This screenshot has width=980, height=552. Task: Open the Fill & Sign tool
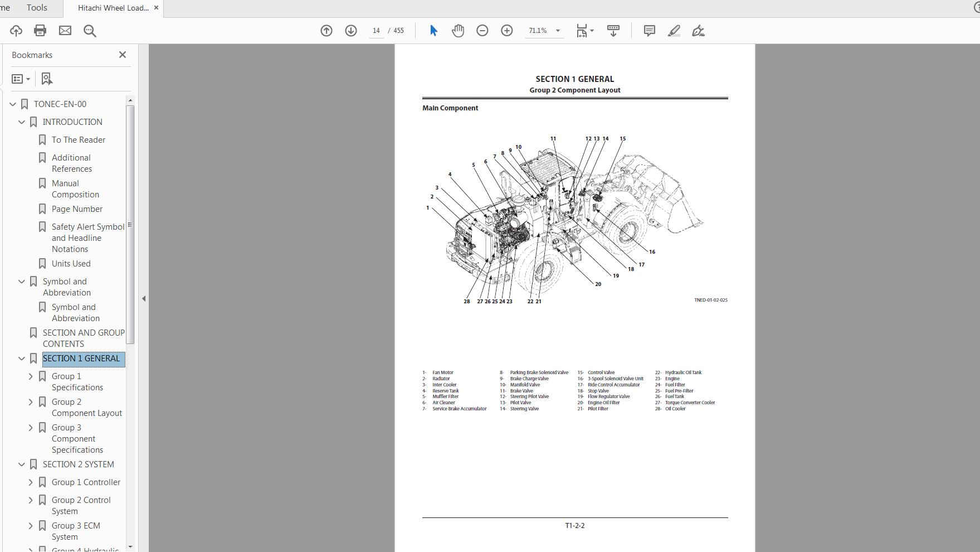coord(698,31)
